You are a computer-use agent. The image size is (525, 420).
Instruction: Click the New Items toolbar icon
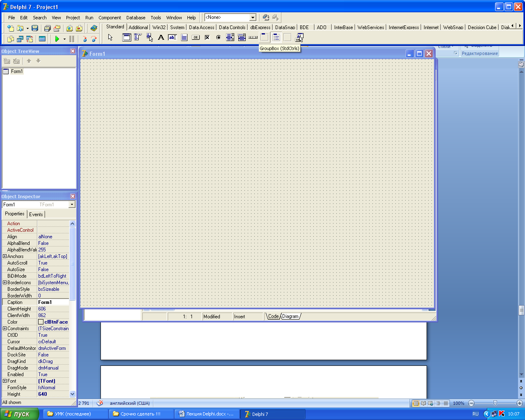pos(11,28)
